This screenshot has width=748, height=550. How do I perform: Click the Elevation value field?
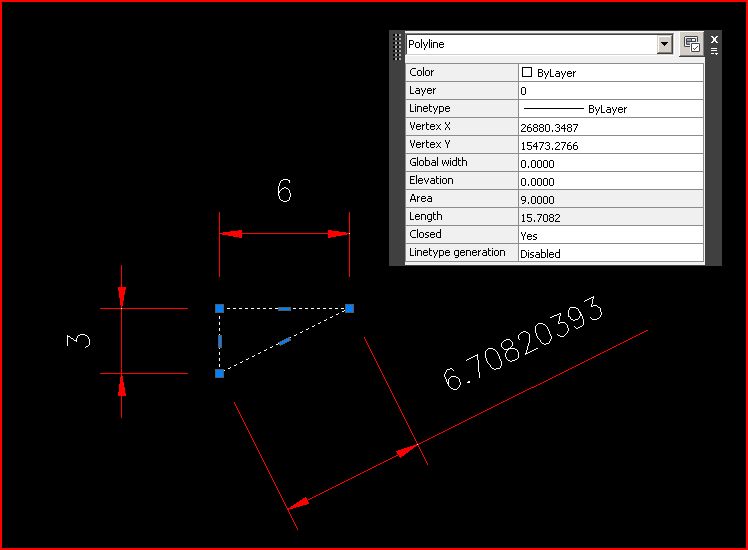pyautogui.click(x=611, y=182)
